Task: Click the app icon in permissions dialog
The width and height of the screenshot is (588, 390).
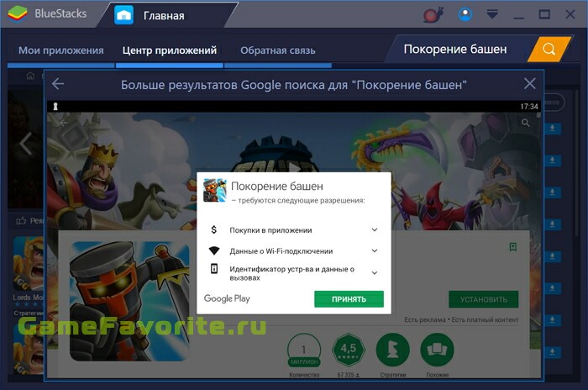Action: click(215, 190)
